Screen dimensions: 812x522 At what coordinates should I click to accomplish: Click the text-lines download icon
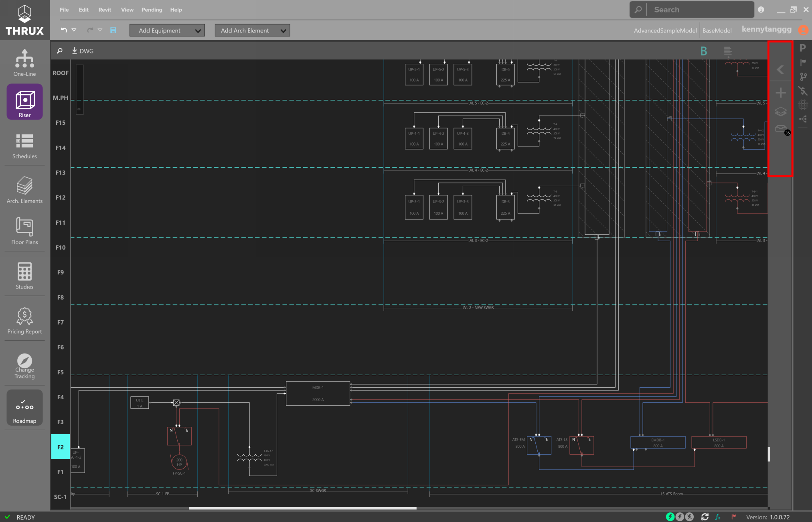[728, 51]
